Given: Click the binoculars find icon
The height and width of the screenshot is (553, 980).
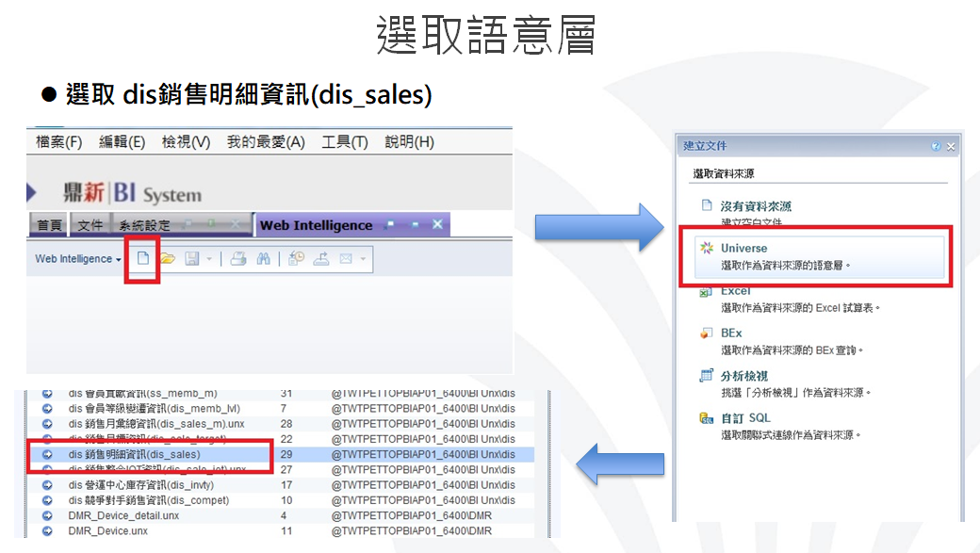Looking at the screenshot, I should (264, 258).
